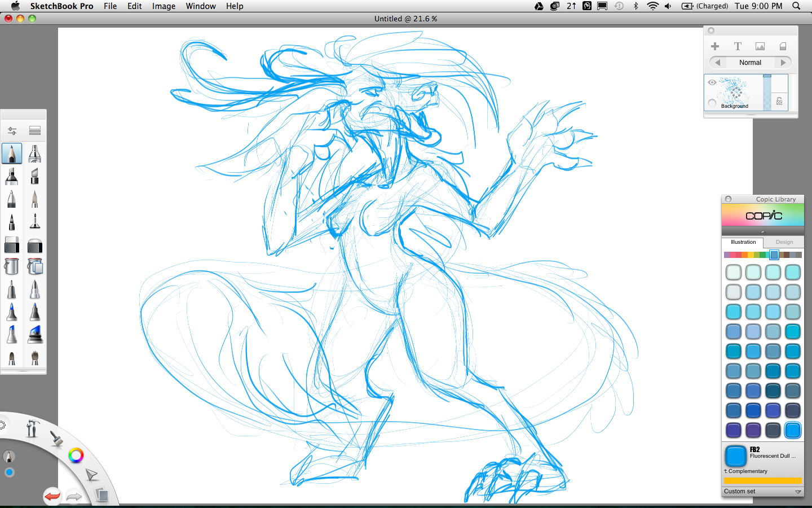Image resolution: width=812 pixels, height=508 pixels.
Task: Select the pointed Paintbrush tool
Action: (x=35, y=199)
